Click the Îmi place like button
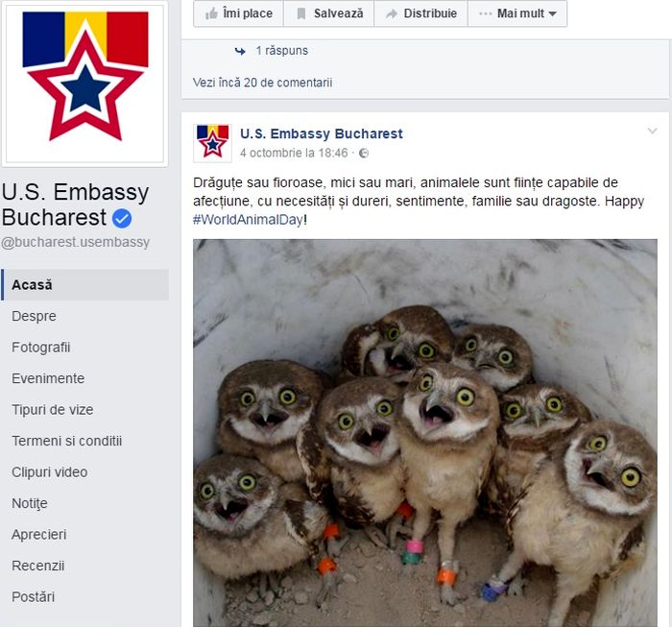Viewport: 672px width, 627px height. click(x=239, y=13)
